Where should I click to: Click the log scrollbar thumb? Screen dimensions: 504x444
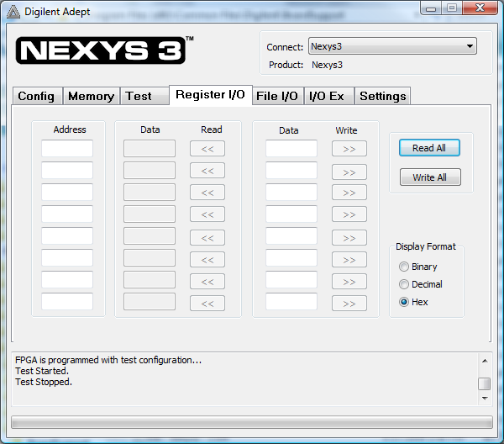[x=485, y=383]
